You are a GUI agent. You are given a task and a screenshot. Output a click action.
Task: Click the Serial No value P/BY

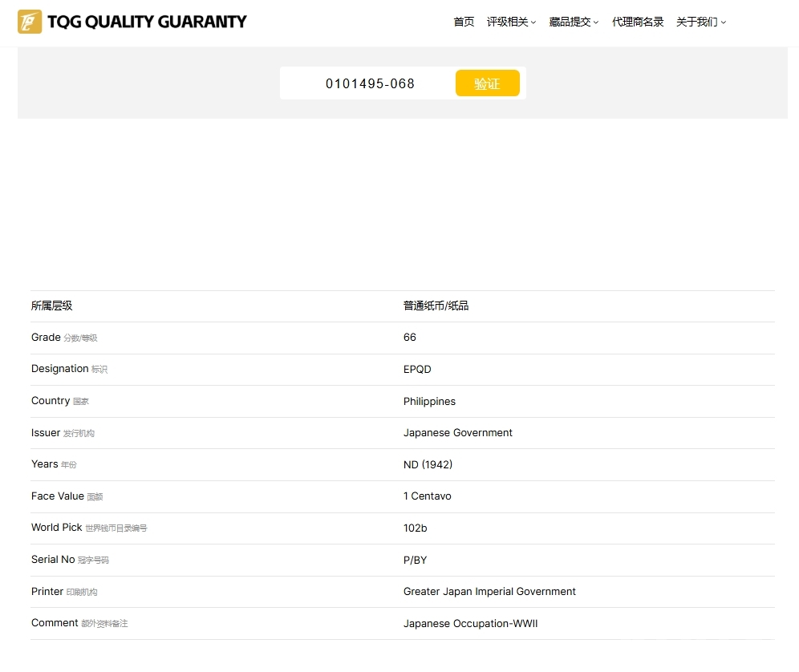[416, 561]
